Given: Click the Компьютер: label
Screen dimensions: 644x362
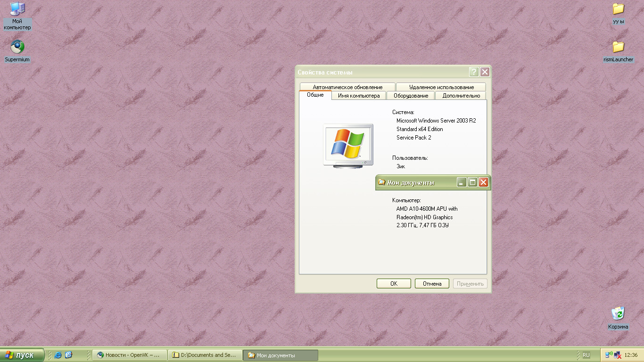Looking at the screenshot, I should click(x=406, y=200).
